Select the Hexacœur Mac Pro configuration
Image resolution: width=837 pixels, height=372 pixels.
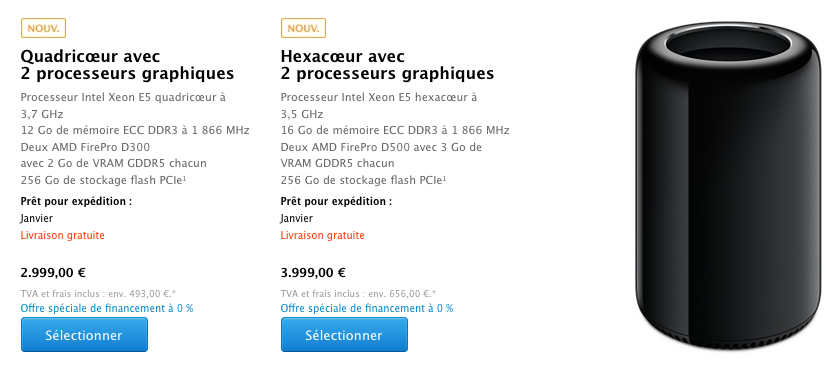click(344, 335)
